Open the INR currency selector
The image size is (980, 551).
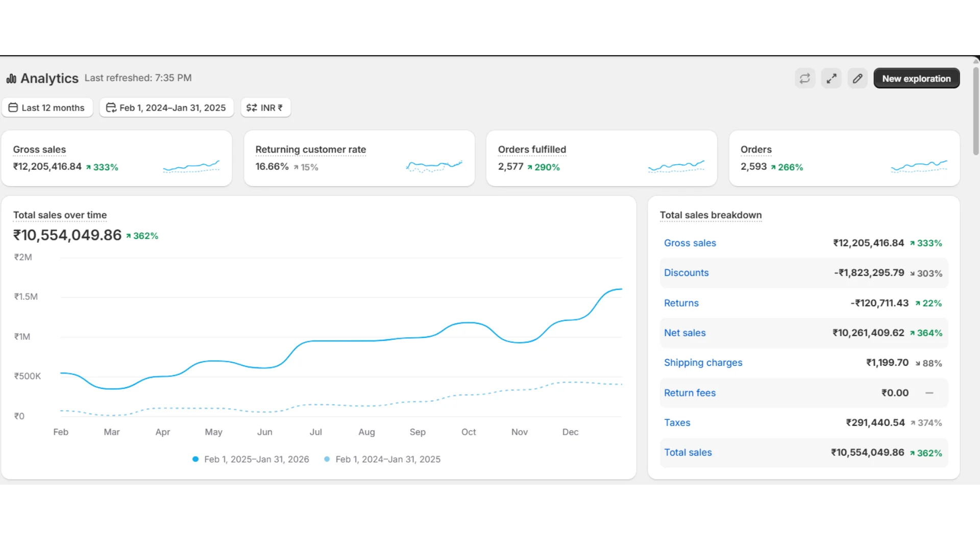click(266, 108)
